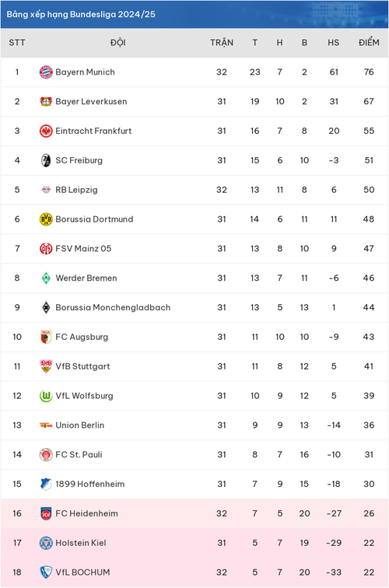
Task: Click the TRẬN column header
Action: [x=222, y=43]
